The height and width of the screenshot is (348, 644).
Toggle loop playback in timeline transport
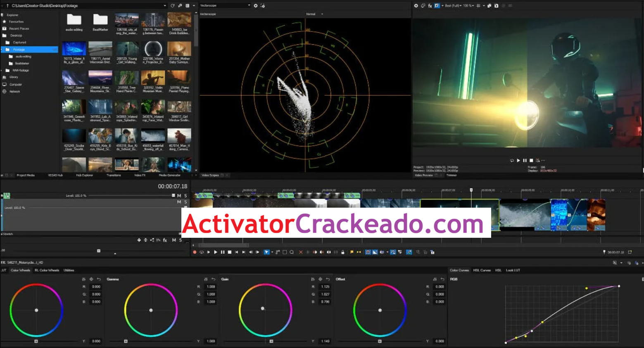click(x=202, y=252)
